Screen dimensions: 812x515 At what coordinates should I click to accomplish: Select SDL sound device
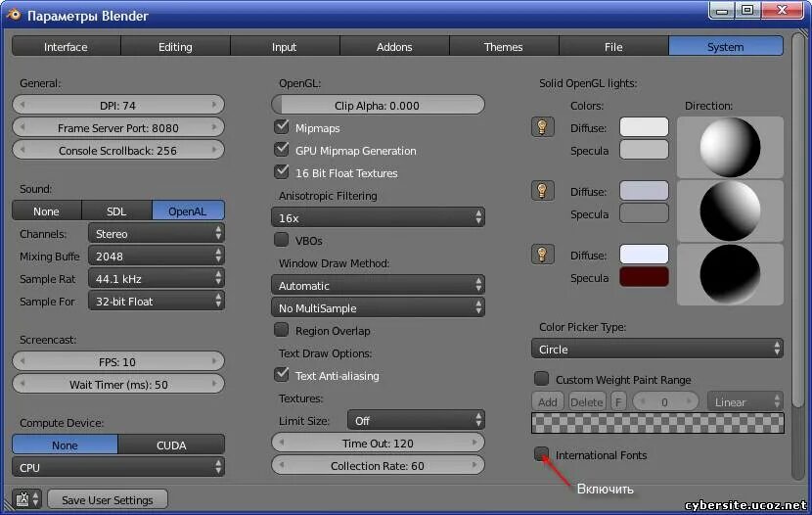(116, 211)
